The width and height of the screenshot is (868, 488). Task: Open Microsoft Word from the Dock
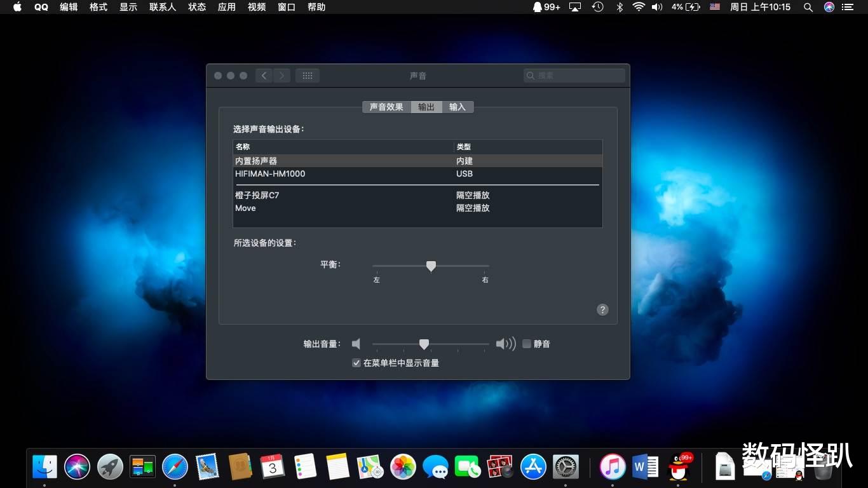pyautogui.click(x=645, y=466)
